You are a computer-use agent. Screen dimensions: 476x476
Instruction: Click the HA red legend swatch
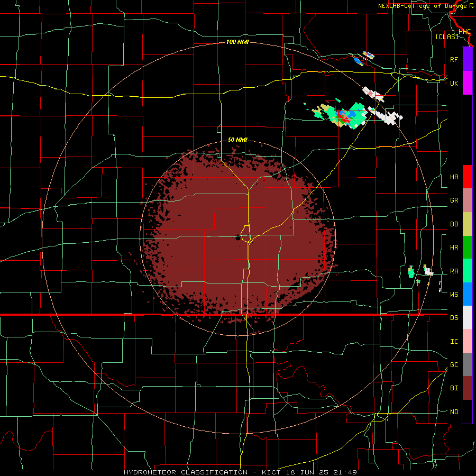(x=467, y=177)
